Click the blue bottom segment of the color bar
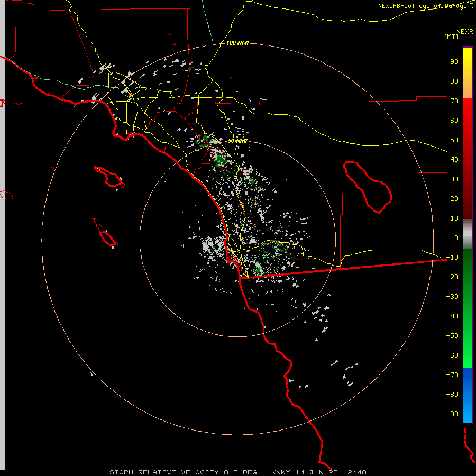 click(467, 395)
